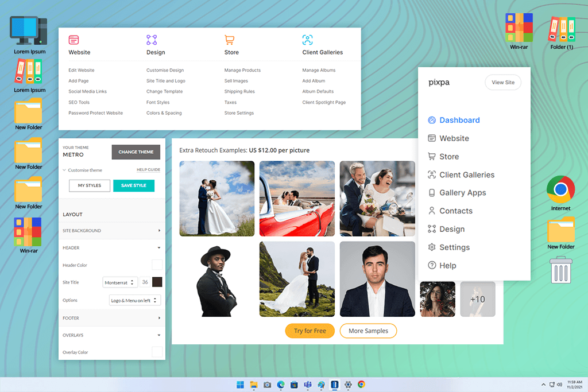
Task: Open the Windows Start button on taskbar
Action: [x=241, y=385]
